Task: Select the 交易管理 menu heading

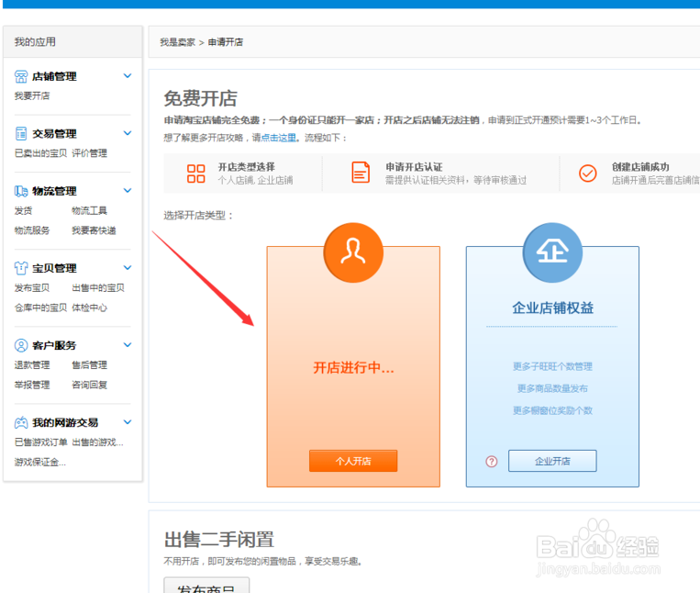Action: [x=54, y=133]
